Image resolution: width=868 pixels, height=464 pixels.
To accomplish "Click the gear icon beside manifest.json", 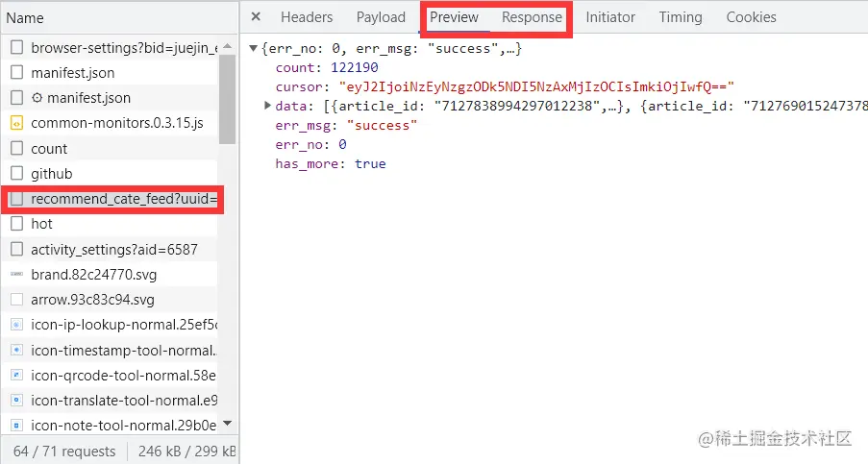I will point(37,98).
